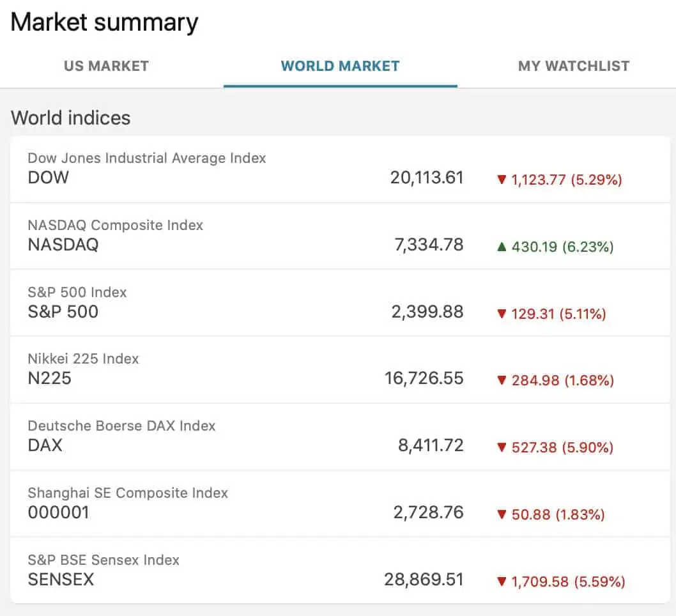The image size is (676, 616).
Task: Click the NASDAQ value 7,334.78
Action: pyautogui.click(x=429, y=245)
